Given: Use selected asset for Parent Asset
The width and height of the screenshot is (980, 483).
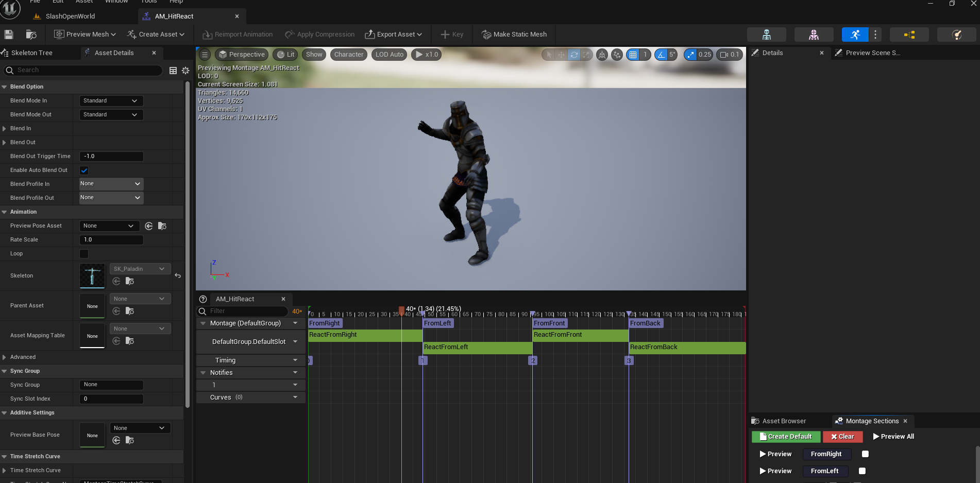Looking at the screenshot, I should (116, 311).
